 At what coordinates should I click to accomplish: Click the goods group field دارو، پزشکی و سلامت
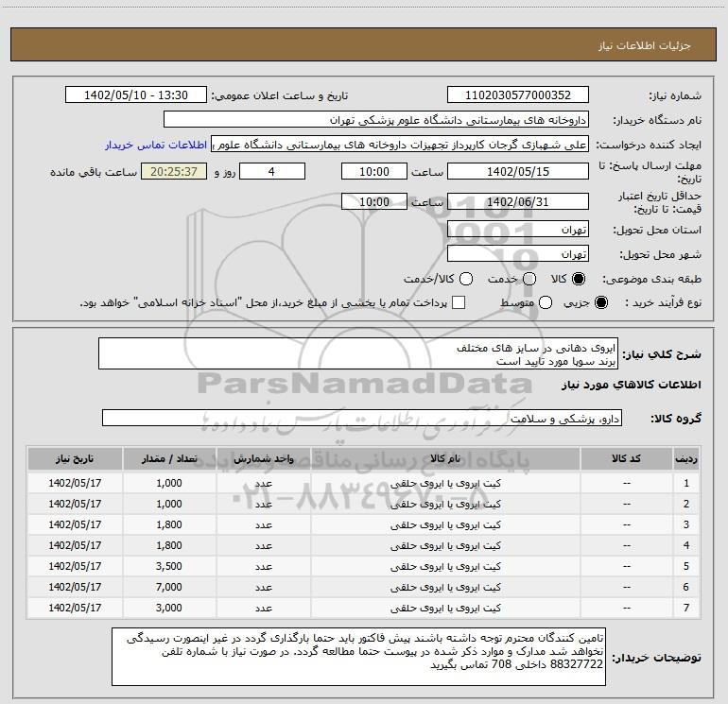coord(362,418)
